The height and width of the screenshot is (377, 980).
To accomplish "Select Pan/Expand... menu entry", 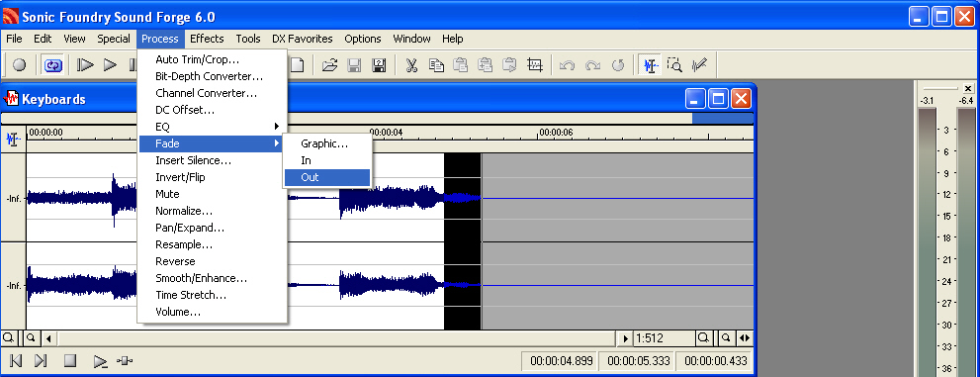I will (x=212, y=229).
